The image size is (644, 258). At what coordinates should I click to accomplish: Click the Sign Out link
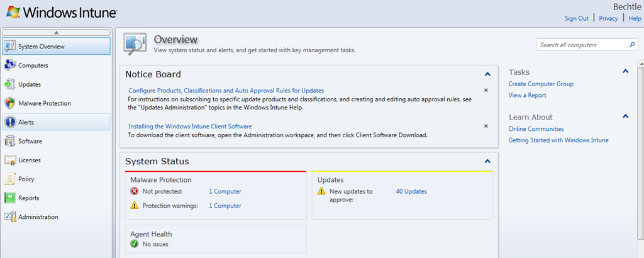click(576, 18)
